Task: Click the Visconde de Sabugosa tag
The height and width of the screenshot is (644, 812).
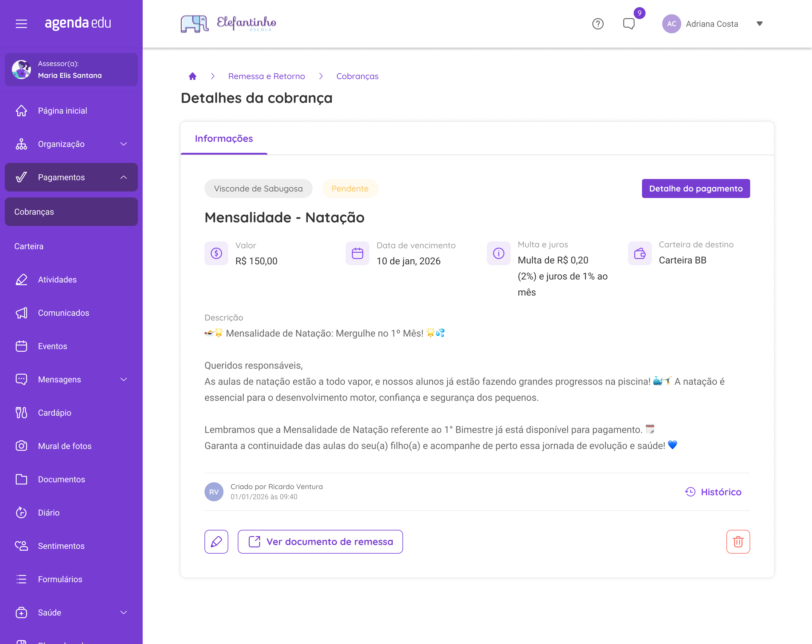Action: [258, 189]
